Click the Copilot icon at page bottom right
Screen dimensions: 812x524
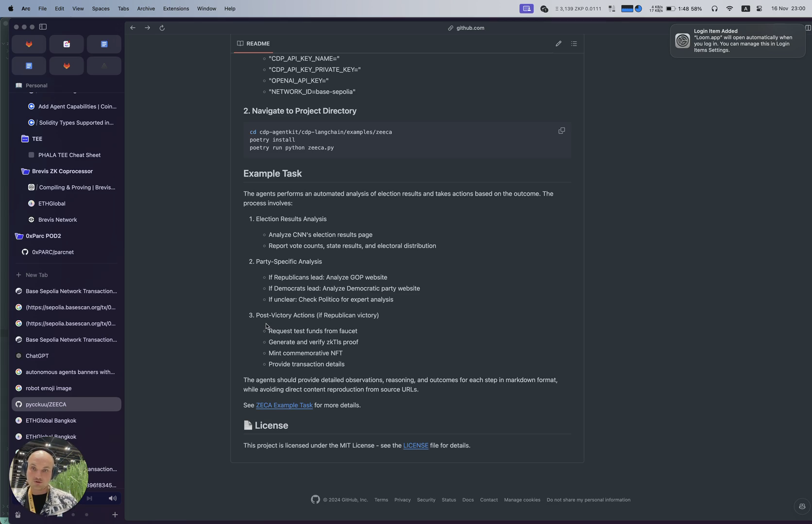[802, 507]
